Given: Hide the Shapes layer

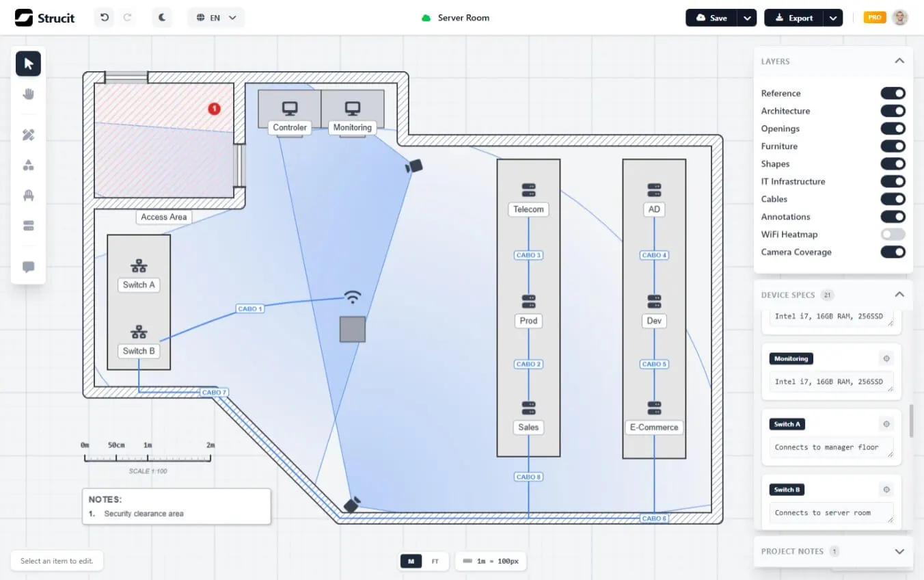Looking at the screenshot, I should (893, 163).
